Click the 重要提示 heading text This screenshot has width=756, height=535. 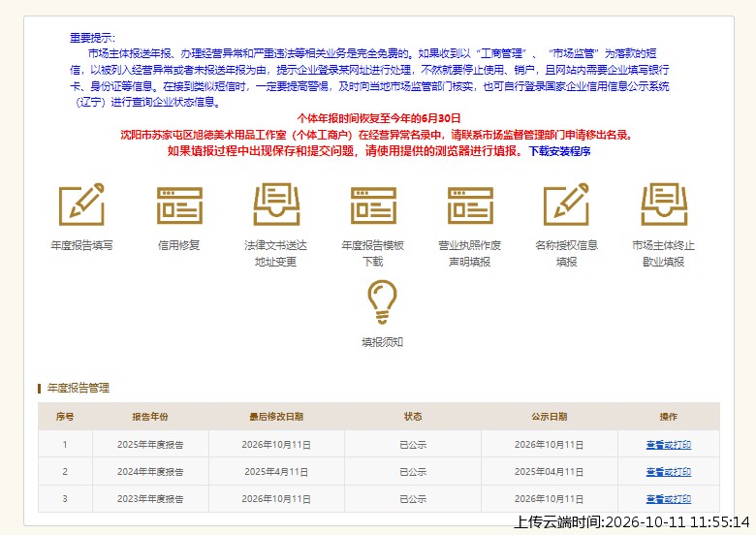pyautogui.click(x=92, y=38)
